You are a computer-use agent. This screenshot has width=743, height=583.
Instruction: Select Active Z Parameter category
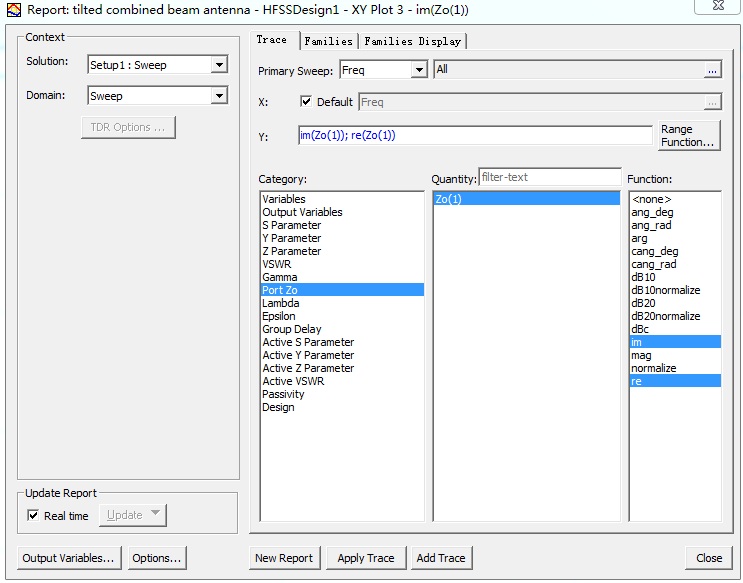[x=342, y=368]
